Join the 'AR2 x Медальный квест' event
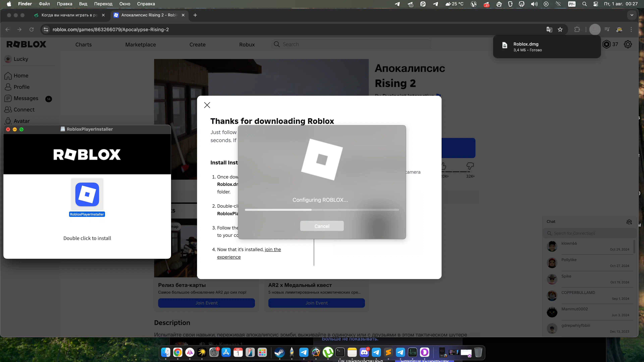Screen dimensions: 644x362 [x=316, y=303]
